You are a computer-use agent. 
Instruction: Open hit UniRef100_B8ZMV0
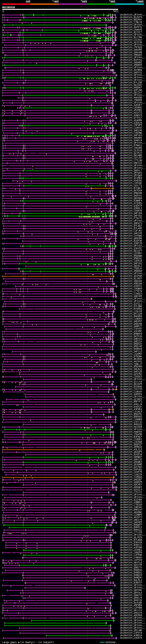(x=131, y=20)
